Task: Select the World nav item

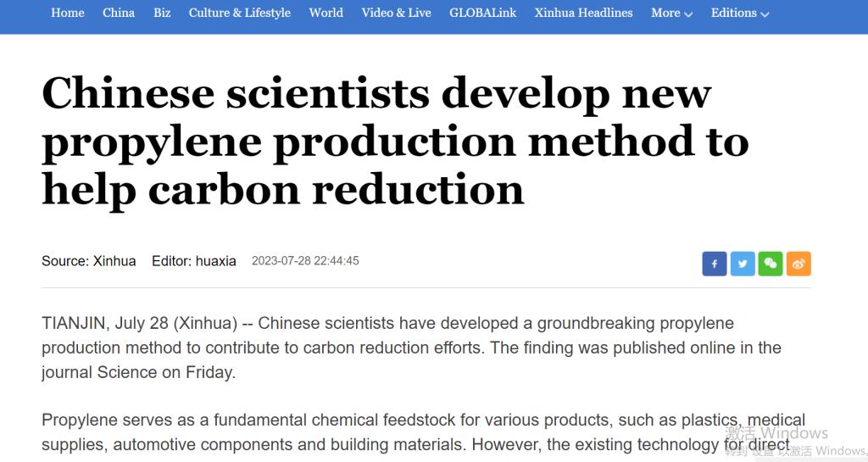Action: point(326,13)
